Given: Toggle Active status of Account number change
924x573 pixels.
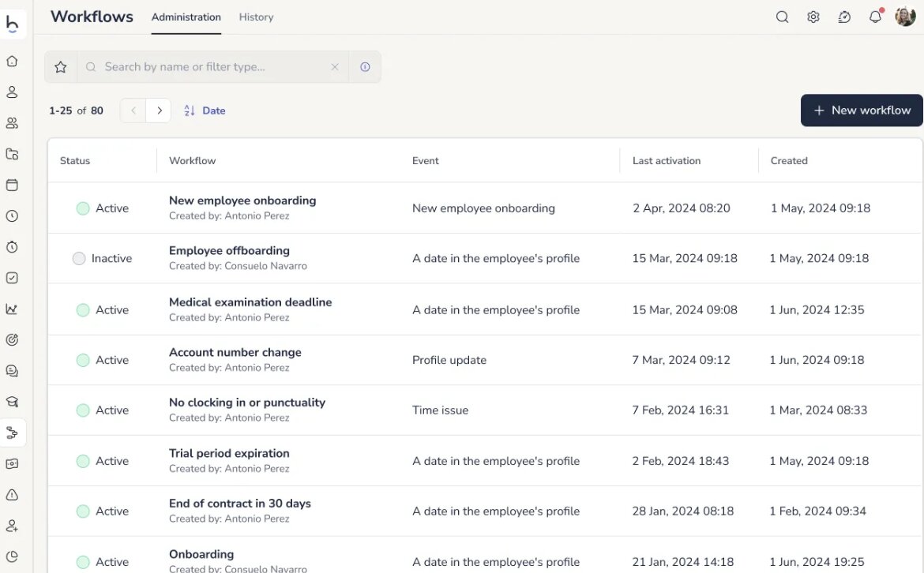Looking at the screenshot, I should [x=83, y=360].
